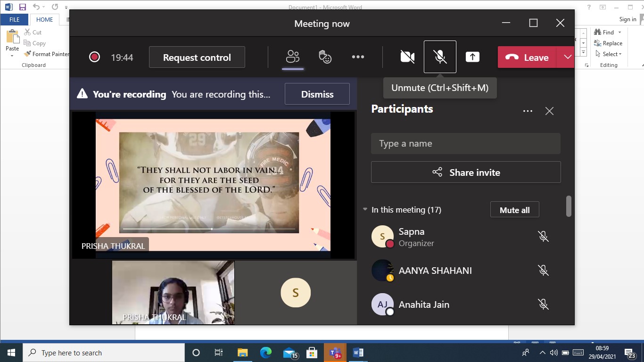
Task: Click Replace in Word Editing group
Action: pyautogui.click(x=608, y=43)
